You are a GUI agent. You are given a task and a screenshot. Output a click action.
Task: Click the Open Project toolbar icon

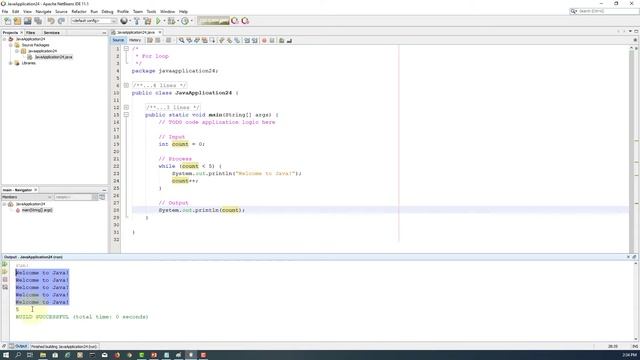pos(28,21)
